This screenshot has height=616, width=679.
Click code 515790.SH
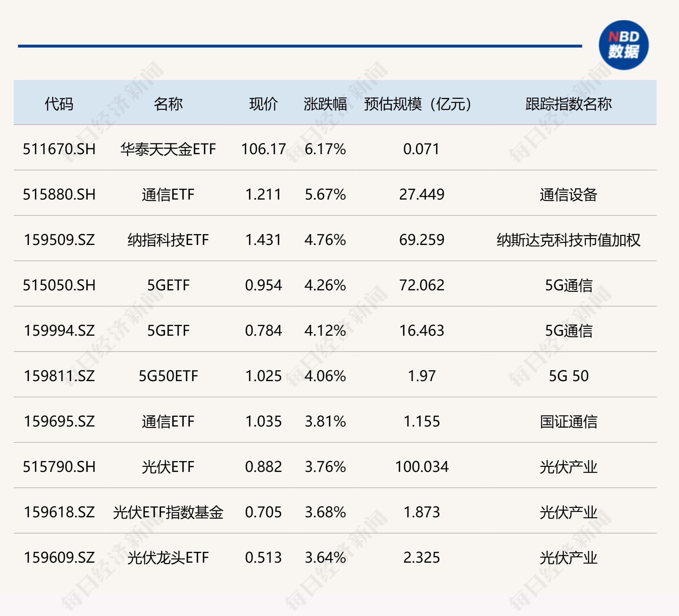[x=59, y=467]
